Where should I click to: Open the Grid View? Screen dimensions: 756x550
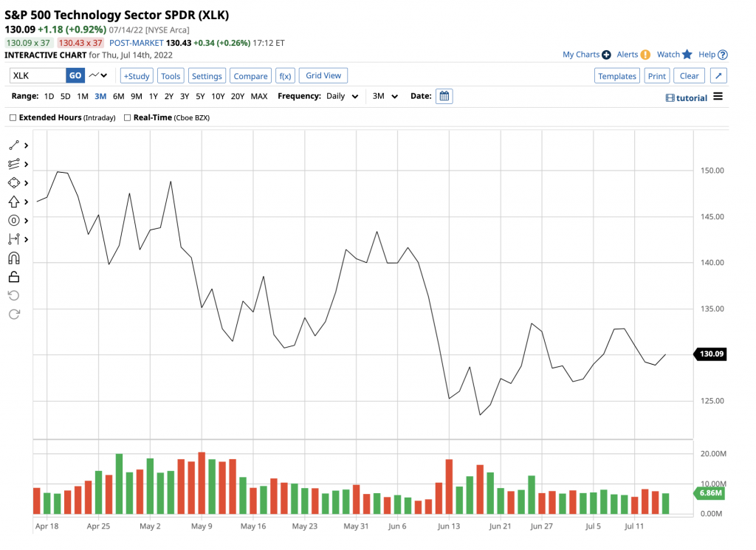(x=323, y=75)
